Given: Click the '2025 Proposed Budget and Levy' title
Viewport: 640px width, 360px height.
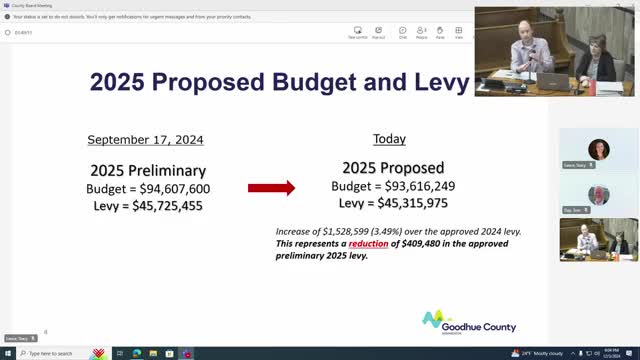Looking at the screenshot, I should [x=280, y=82].
